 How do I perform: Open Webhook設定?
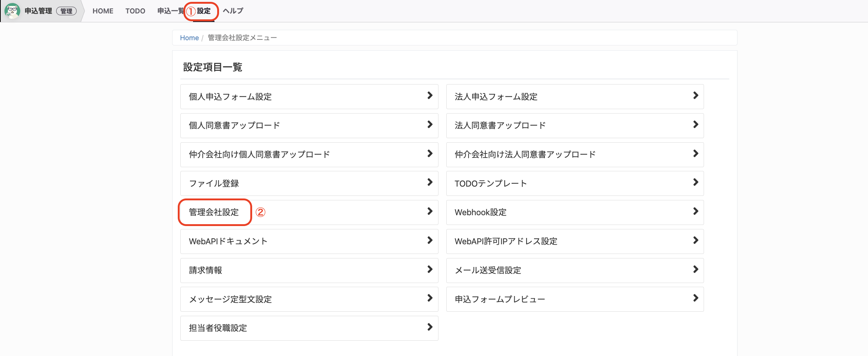click(x=575, y=212)
